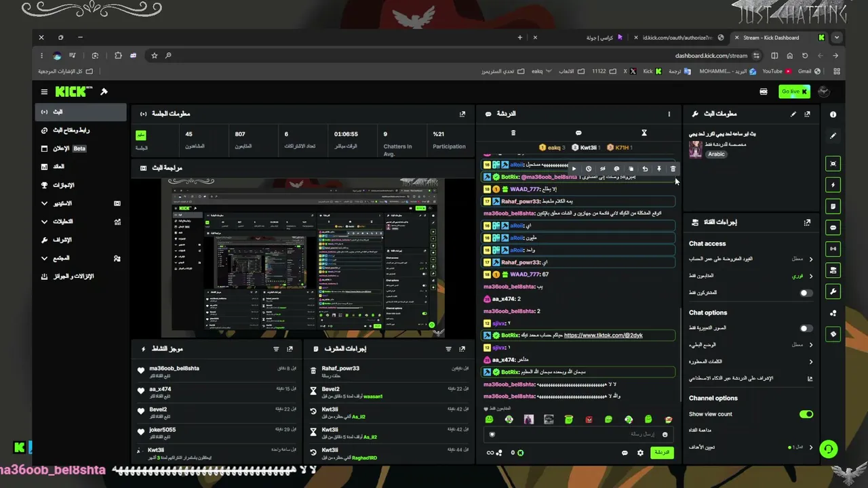Image resolution: width=868 pixels, height=488 pixels.
Task: Click the speech bubble icon under the الدردشة header
Action: tap(578, 133)
